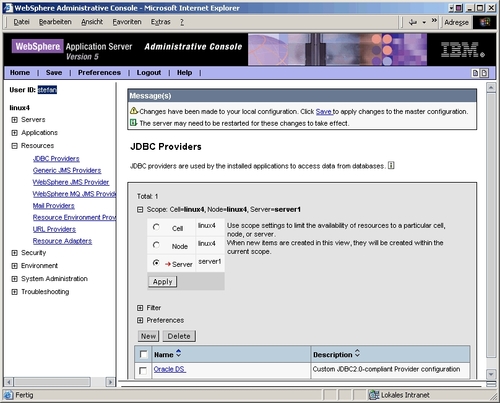Click the Lokales Intranet zone icon

point(374,395)
